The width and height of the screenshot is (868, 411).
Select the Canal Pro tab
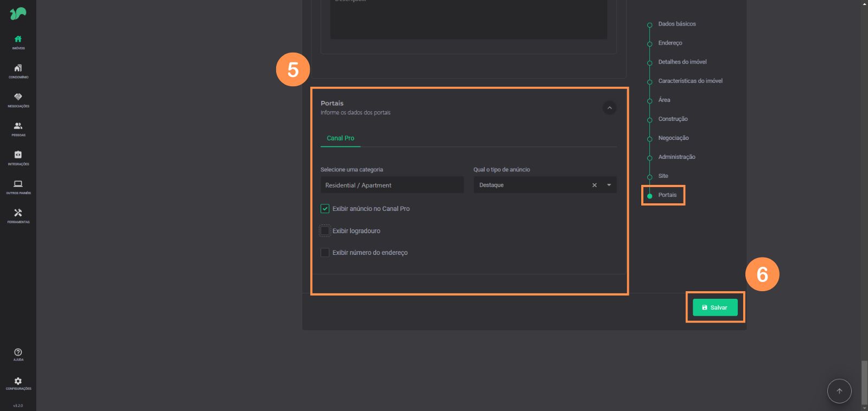click(340, 138)
